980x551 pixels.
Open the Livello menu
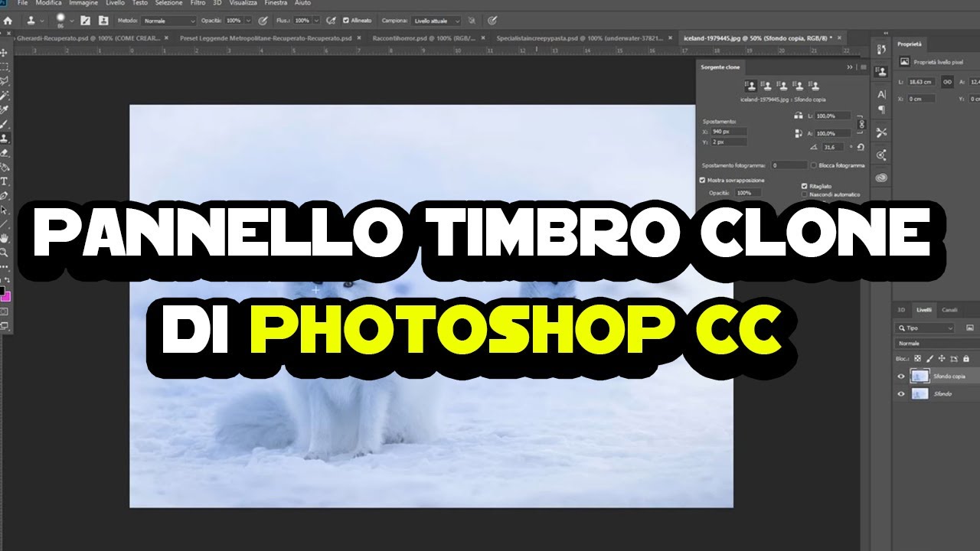(115, 3)
